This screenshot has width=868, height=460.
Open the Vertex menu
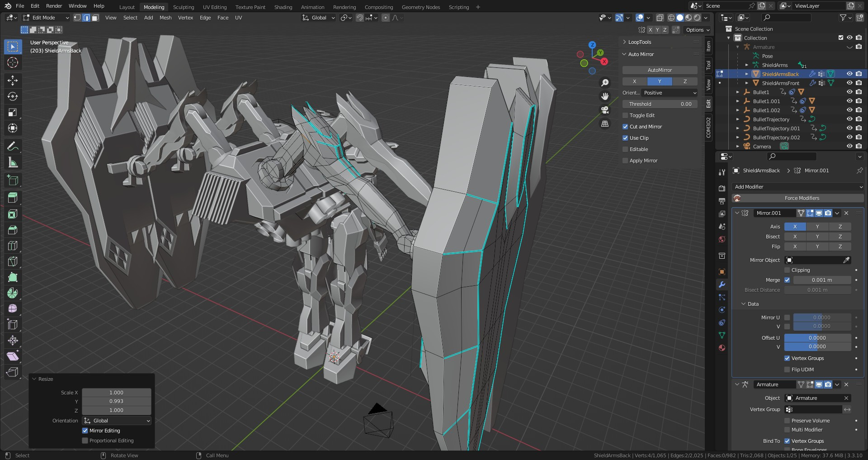(x=185, y=18)
